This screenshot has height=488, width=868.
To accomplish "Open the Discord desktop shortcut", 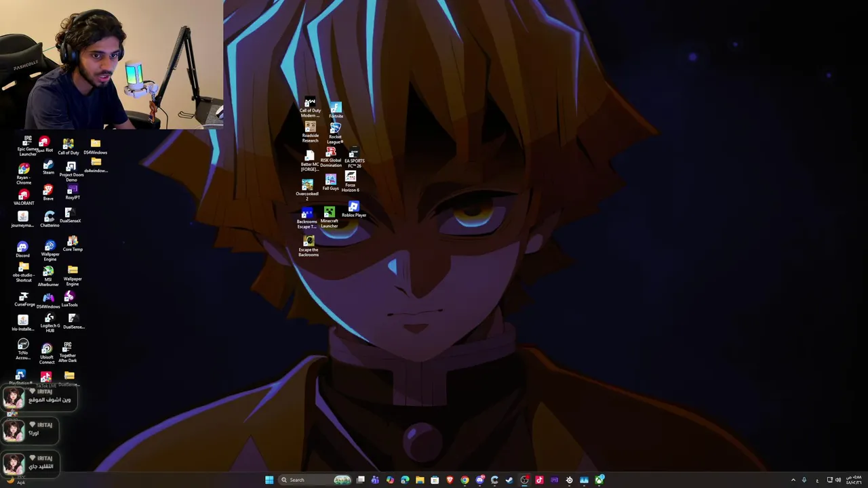I will 23,249.
